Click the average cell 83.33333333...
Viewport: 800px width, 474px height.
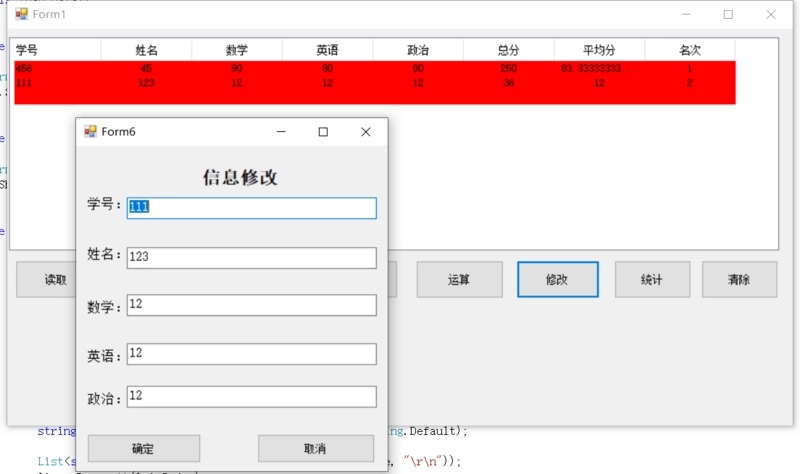pos(599,68)
